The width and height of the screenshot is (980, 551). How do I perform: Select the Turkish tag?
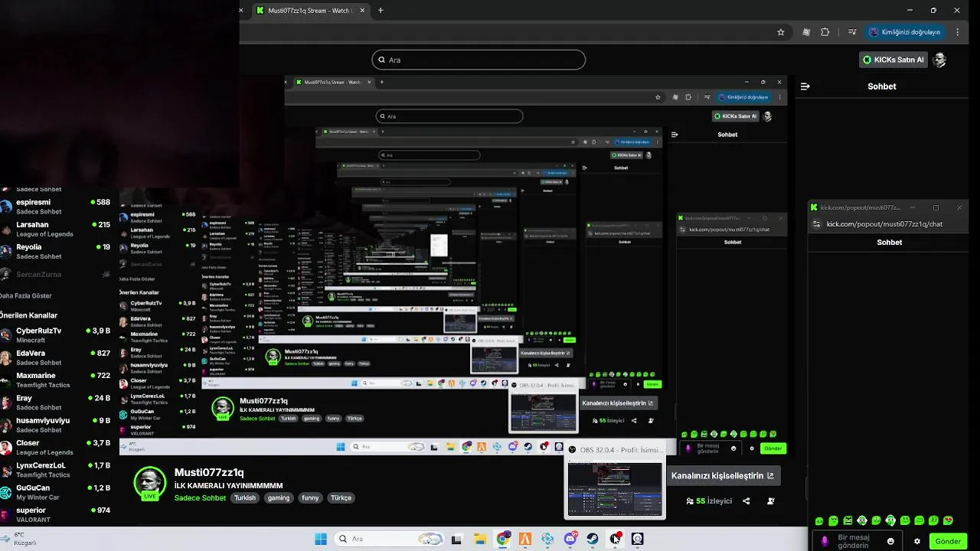point(245,498)
